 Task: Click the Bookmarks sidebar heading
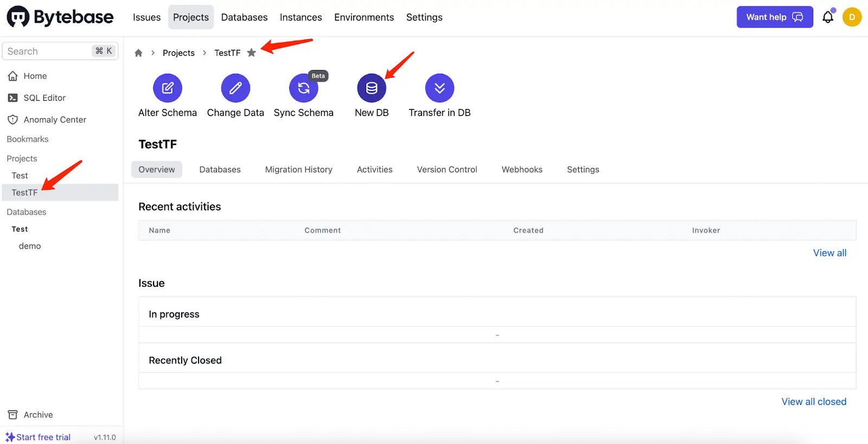28,139
